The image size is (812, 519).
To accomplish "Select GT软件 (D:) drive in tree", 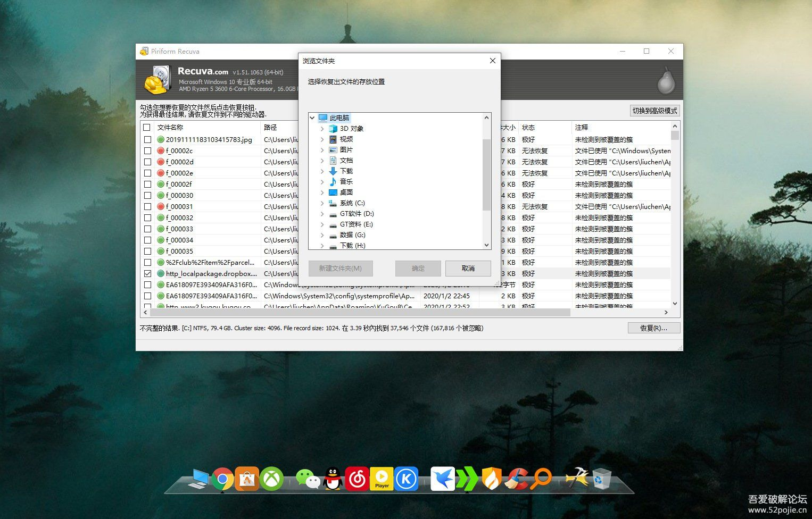I will (x=357, y=214).
